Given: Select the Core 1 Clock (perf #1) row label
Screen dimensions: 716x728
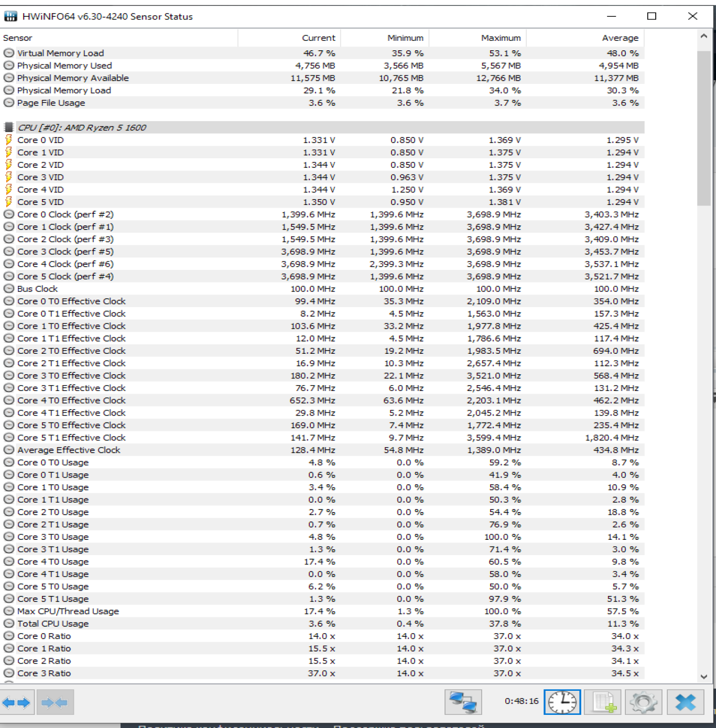Looking at the screenshot, I should click(66, 227).
